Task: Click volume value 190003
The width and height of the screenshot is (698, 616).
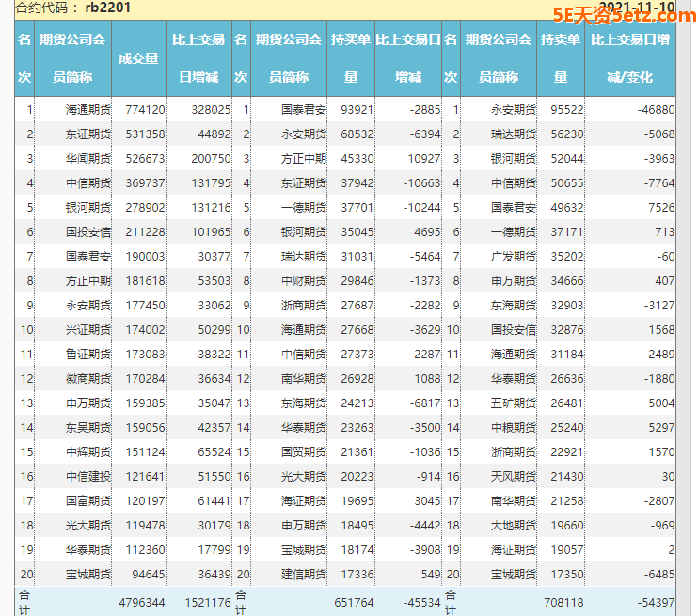Action: [x=145, y=257]
